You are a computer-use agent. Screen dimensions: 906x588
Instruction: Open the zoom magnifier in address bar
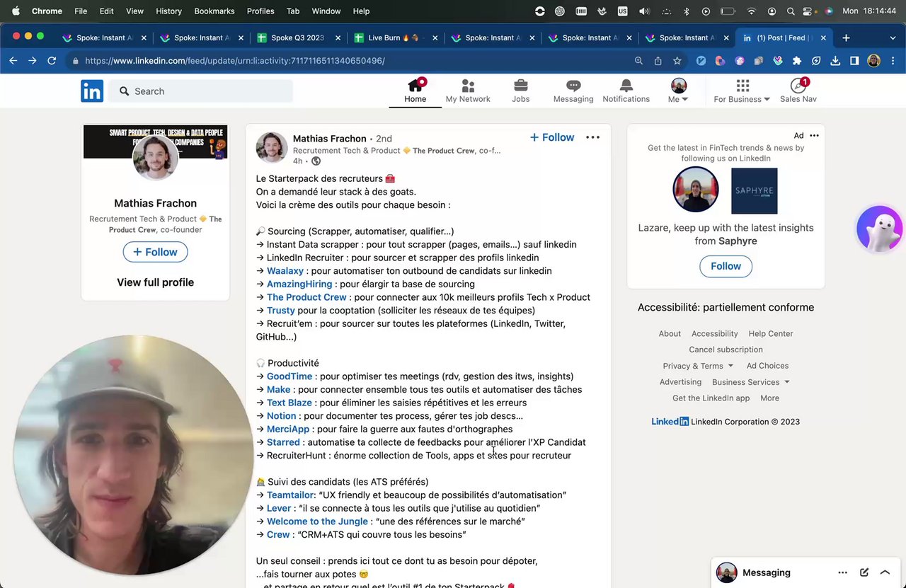click(639, 61)
